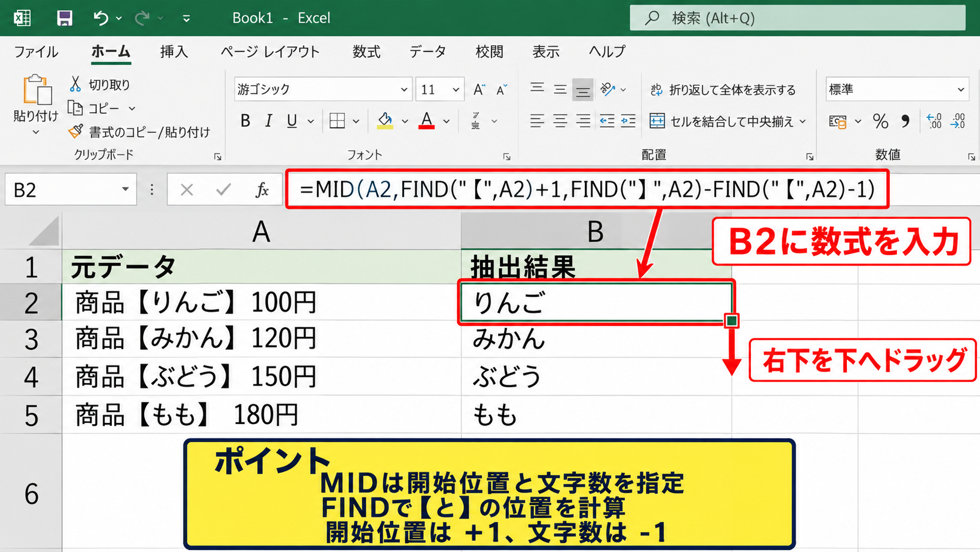Click the top align icon
The height and width of the screenshot is (552, 980).
537,89
